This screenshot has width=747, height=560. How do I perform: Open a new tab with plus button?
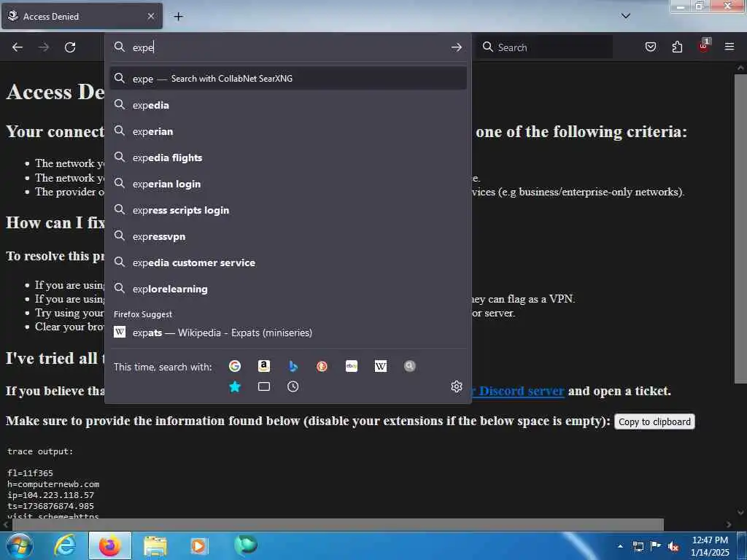(x=178, y=17)
